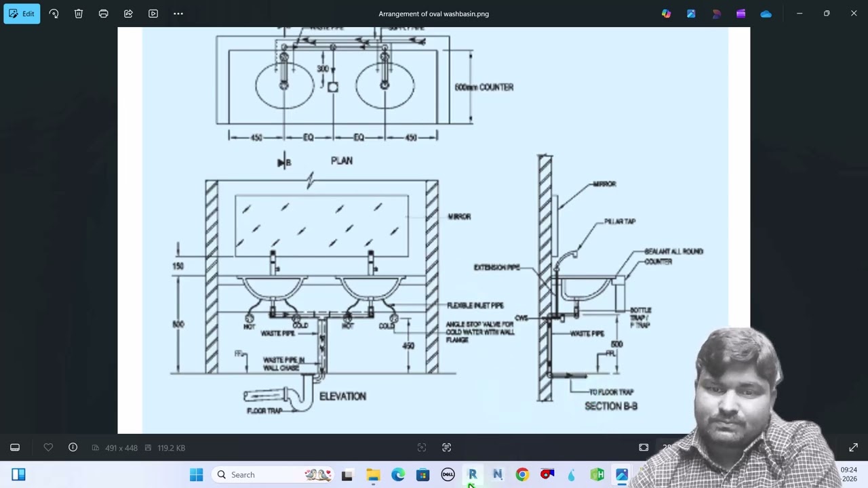Close the Photos window
868x488 pixels.
click(853, 14)
